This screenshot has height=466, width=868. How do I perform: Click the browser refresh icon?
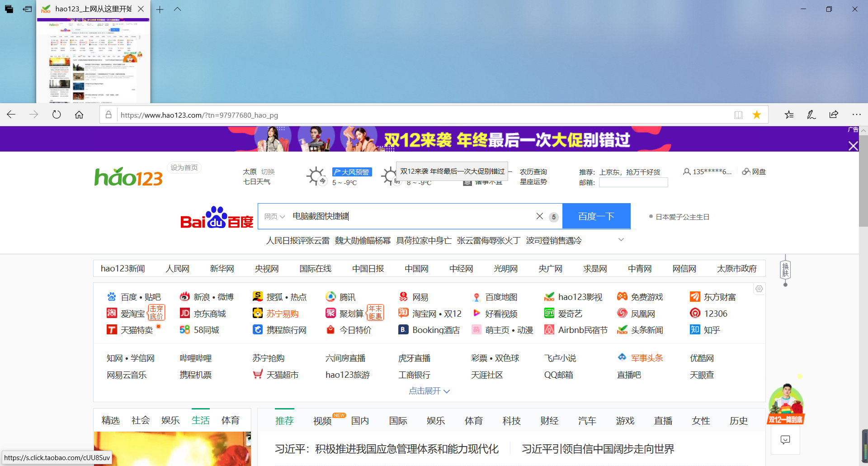pyautogui.click(x=57, y=114)
